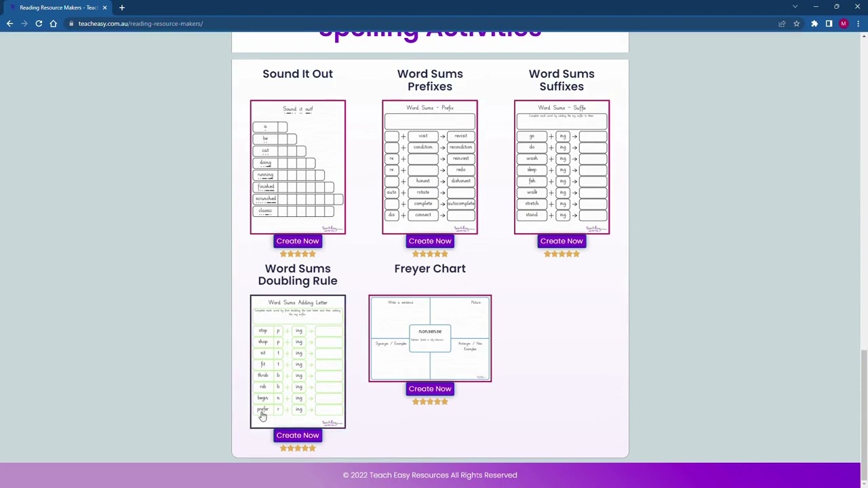
Task: Open the Freyer Chart thumbnail
Action: [430, 338]
